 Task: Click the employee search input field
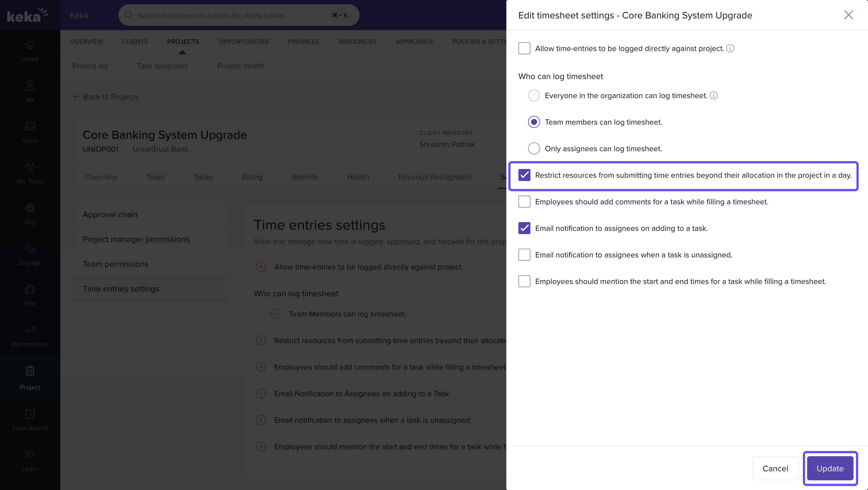(x=229, y=15)
